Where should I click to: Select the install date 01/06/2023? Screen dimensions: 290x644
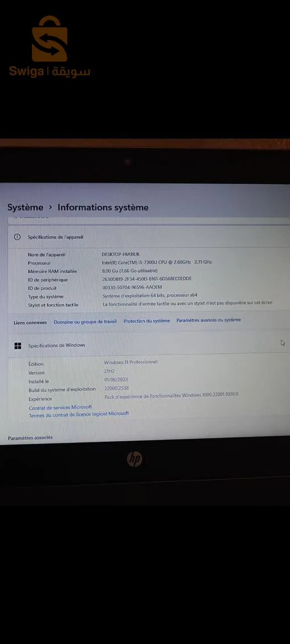coord(116,380)
